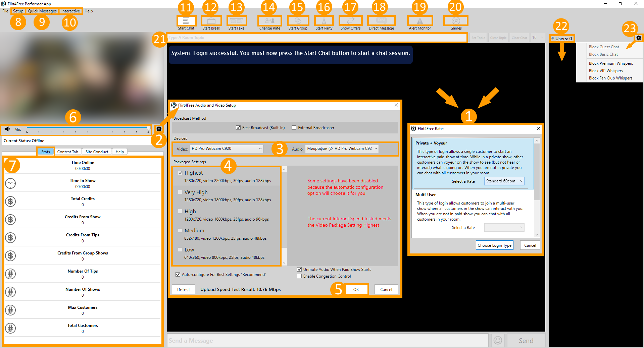
Task: Click the Start Group icon
Action: pos(298,21)
